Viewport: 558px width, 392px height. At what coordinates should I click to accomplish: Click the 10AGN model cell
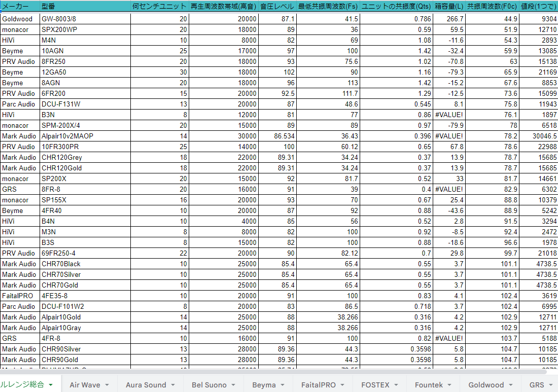tap(85, 51)
